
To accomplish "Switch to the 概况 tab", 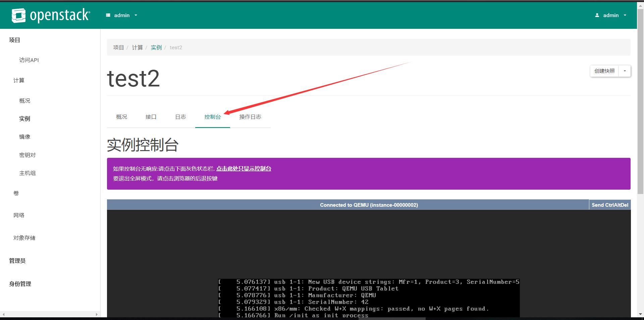I will pyautogui.click(x=122, y=117).
